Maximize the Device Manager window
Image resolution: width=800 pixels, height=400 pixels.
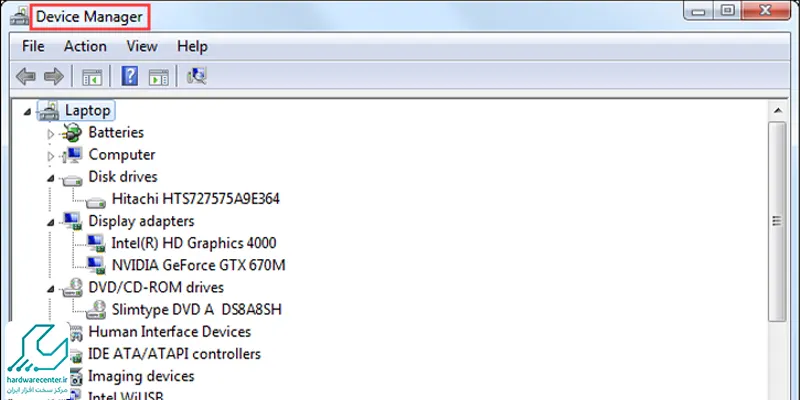point(728,11)
